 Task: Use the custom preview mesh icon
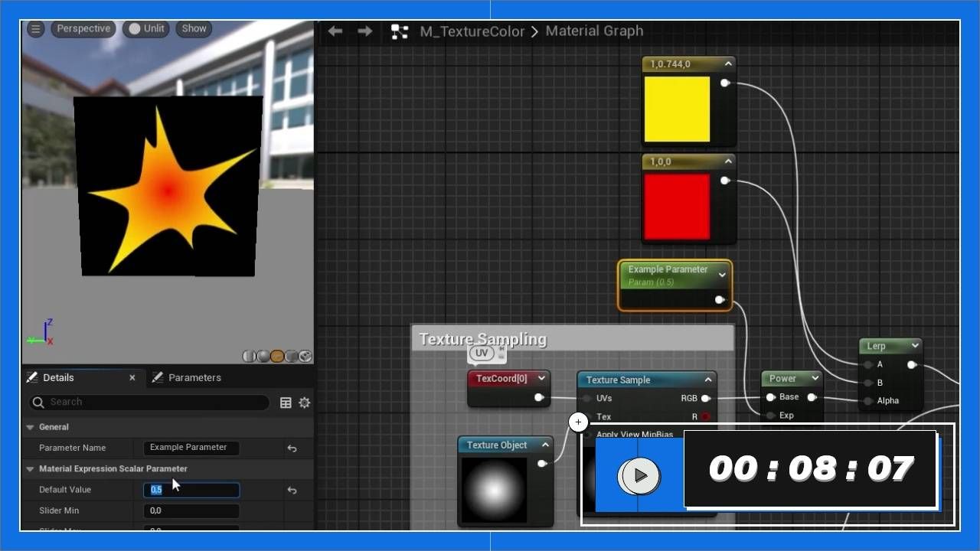pyautogui.click(x=305, y=356)
